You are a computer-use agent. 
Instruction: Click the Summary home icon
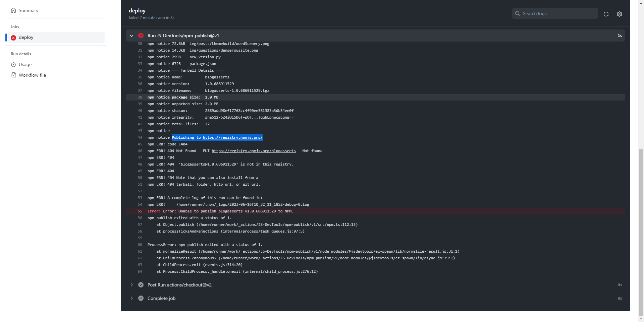13,10
